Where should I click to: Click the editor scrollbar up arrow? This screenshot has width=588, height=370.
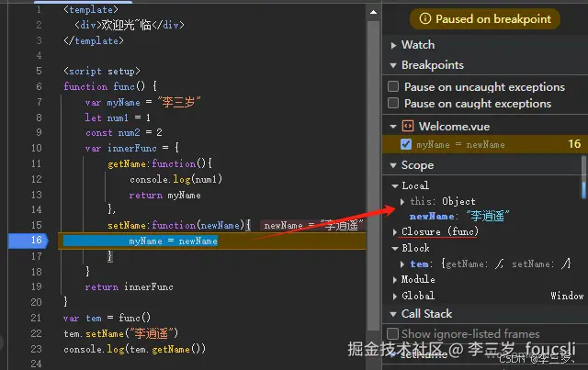[x=373, y=12]
